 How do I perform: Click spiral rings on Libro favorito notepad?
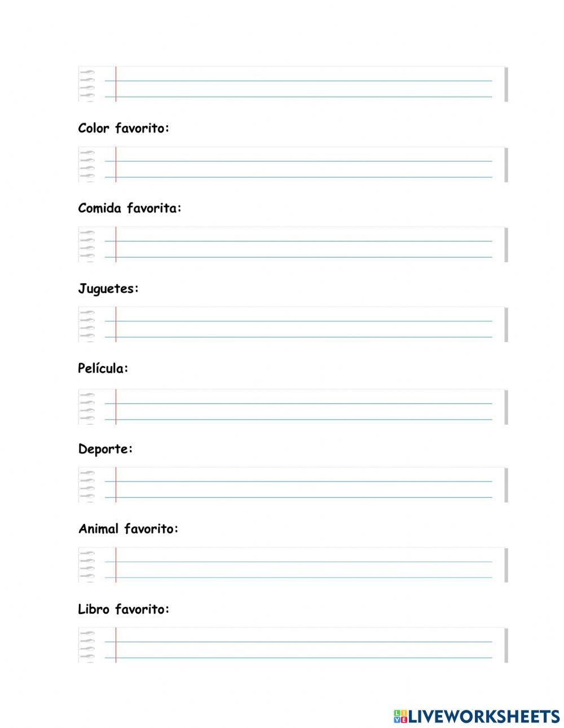pos(87,645)
